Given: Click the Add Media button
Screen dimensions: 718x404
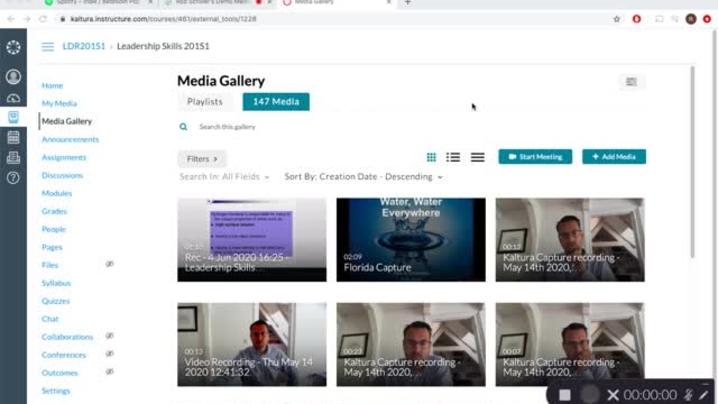Looking at the screenshot, I should coord(613,157).
